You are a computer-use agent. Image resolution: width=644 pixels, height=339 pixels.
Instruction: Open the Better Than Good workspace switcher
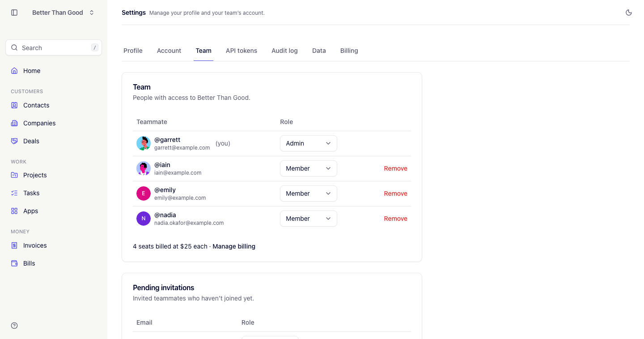[x=63, y=13]
